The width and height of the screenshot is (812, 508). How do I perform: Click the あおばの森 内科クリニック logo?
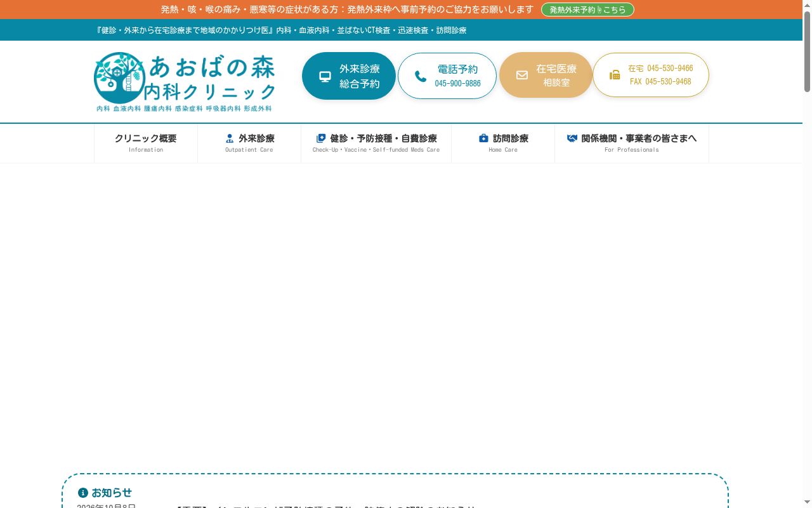tap(185, 82)
